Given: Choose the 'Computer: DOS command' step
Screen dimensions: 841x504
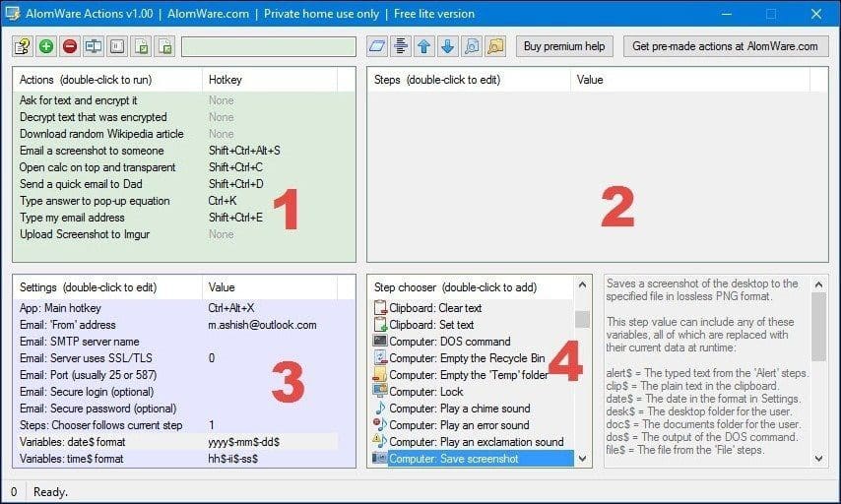Looking at the screenshot, I should pyautogui.click(x=449, y=341).
